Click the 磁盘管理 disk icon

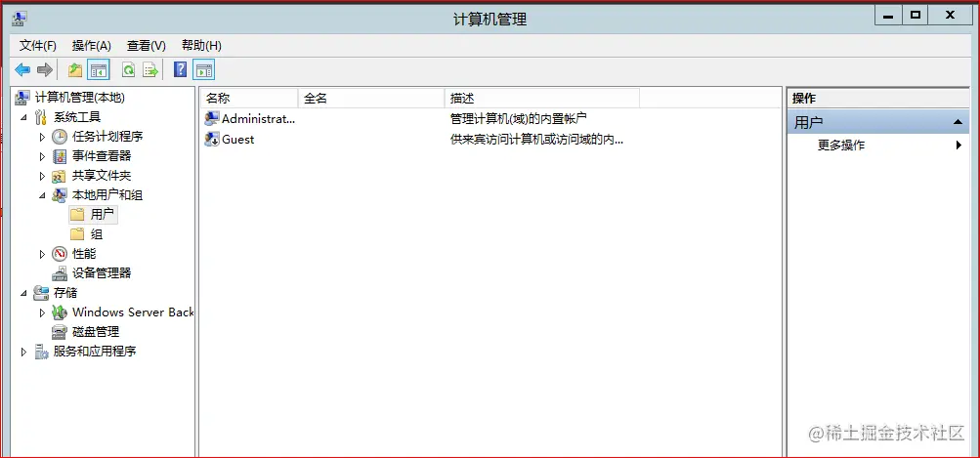click(60, 332)
